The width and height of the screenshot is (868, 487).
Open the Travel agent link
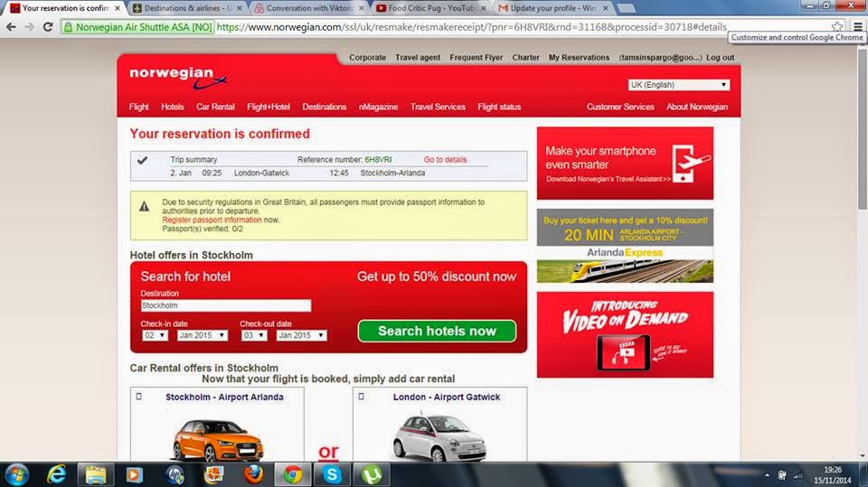pyautogui.click(x=418, y=58)
